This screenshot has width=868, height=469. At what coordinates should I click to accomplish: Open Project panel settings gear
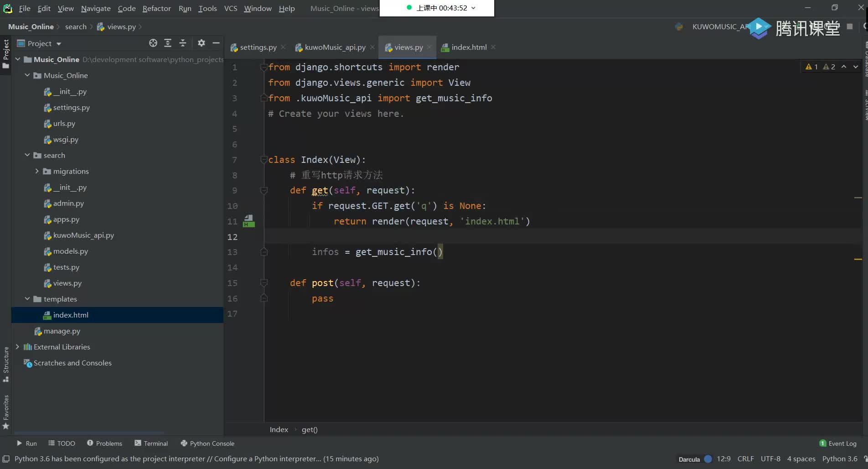pos(201,43)
